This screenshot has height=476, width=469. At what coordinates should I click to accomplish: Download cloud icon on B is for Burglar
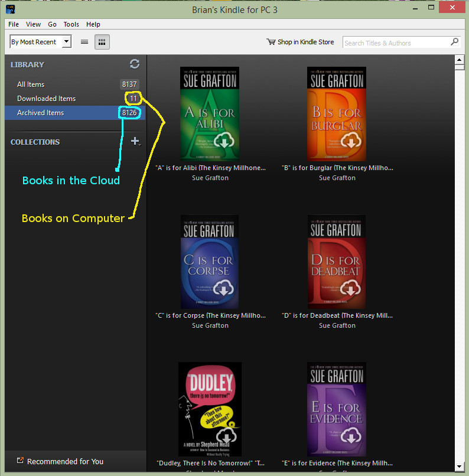point(351,140)
